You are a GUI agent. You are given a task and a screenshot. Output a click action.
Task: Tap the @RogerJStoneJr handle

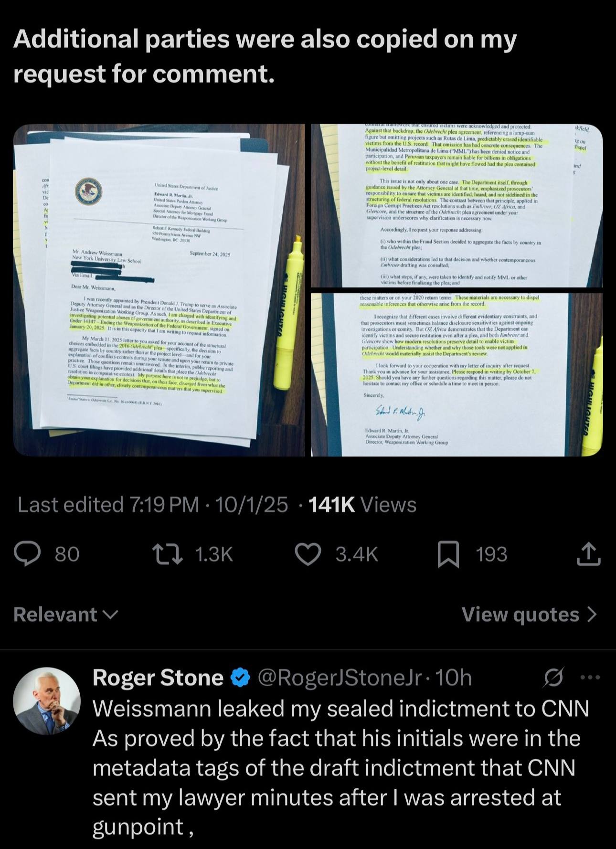tap(340, 678)
